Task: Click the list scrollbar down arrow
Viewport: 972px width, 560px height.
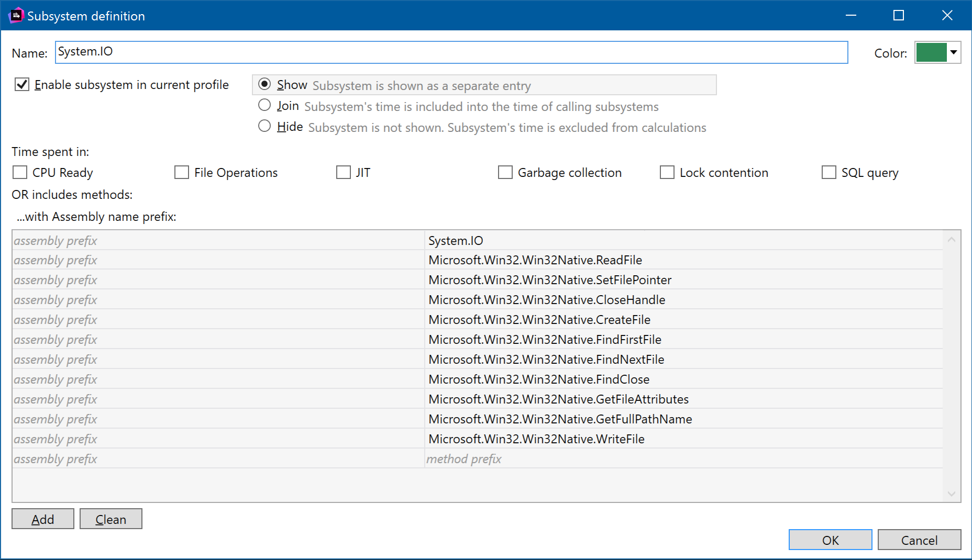Action: click(x=952, y=494)
